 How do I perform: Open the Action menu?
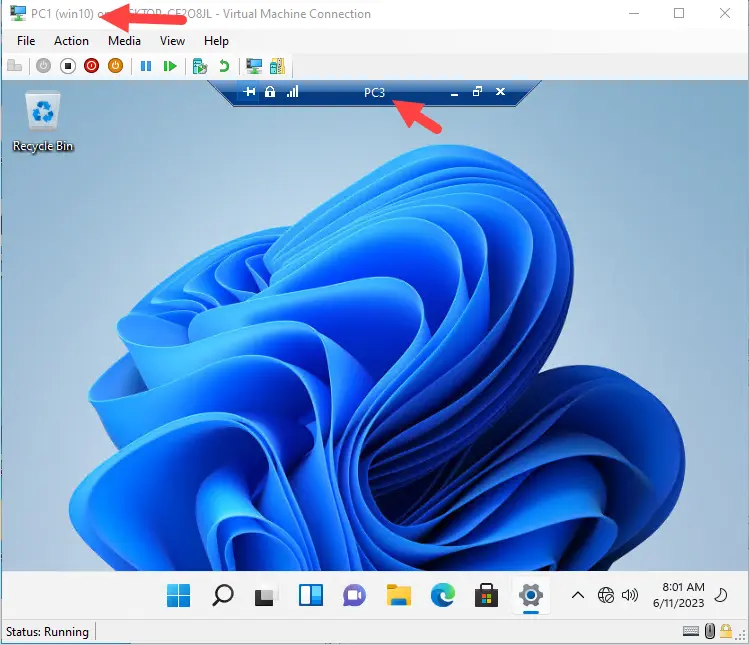tap(71, 41)
